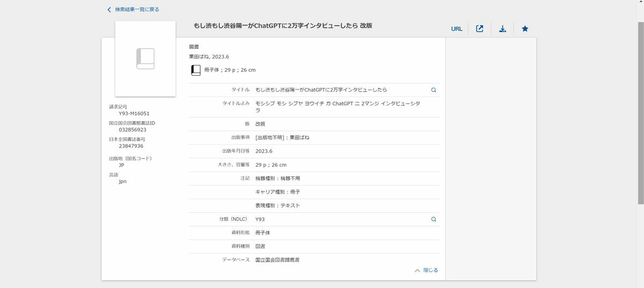Search by NDLC Y93 using magnifier icon
644x288 pixels.
[434, 219]
